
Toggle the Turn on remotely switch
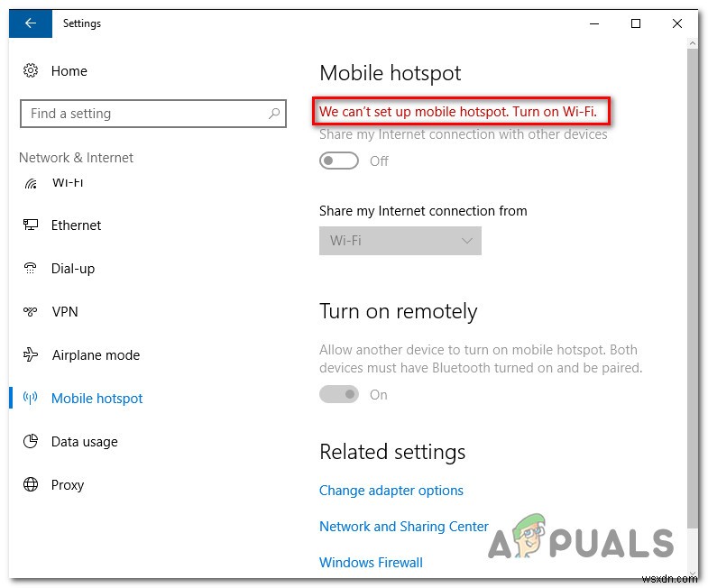click(x=338, y=394)
